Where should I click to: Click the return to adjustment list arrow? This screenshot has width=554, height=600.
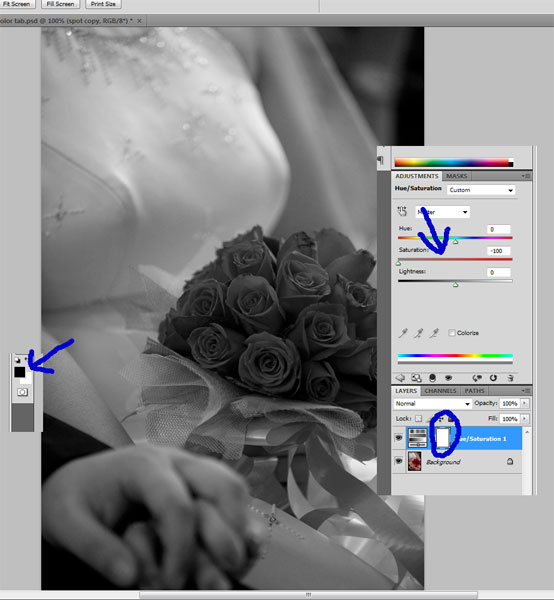[x=400, y=378]
